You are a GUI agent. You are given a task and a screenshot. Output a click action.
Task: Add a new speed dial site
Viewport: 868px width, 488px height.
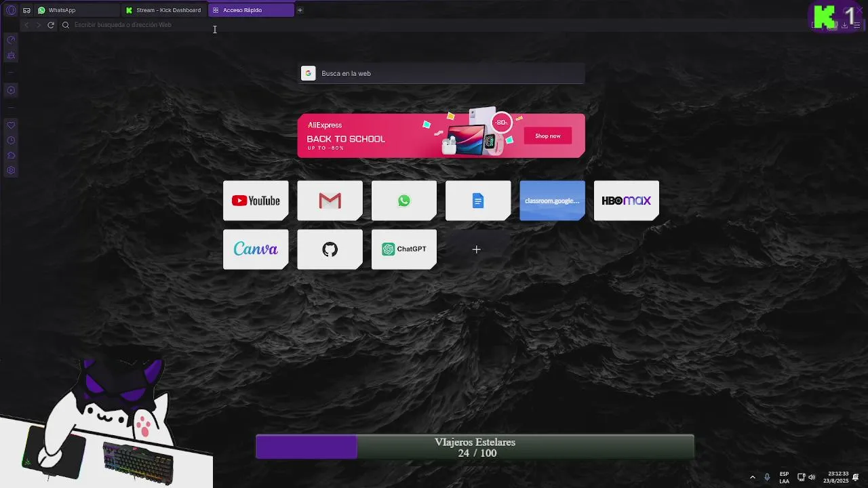point(477,249)
